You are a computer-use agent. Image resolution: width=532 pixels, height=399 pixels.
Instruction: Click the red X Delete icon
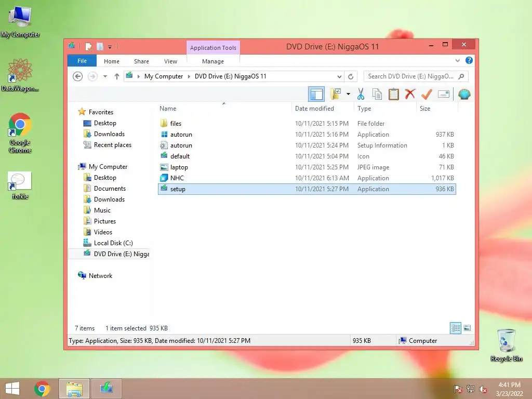pyautogui.click(x=410, y=94)
